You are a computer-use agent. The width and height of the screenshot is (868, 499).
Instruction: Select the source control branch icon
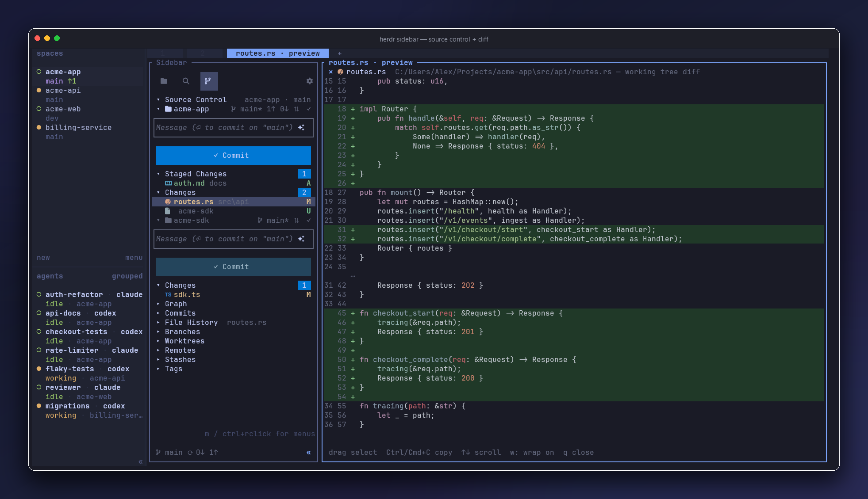pyautogui.click(x=209, y=81)
